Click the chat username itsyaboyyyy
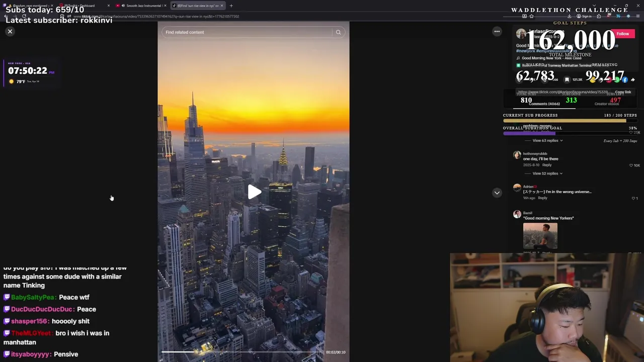644x362 pixels. click(x=31, y=354)
